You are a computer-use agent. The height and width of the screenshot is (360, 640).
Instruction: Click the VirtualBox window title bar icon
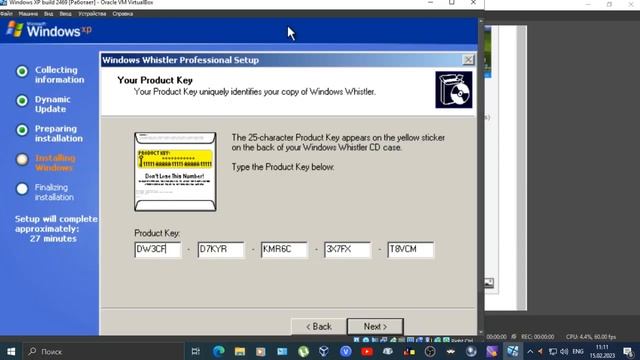[x=3, y=2]
